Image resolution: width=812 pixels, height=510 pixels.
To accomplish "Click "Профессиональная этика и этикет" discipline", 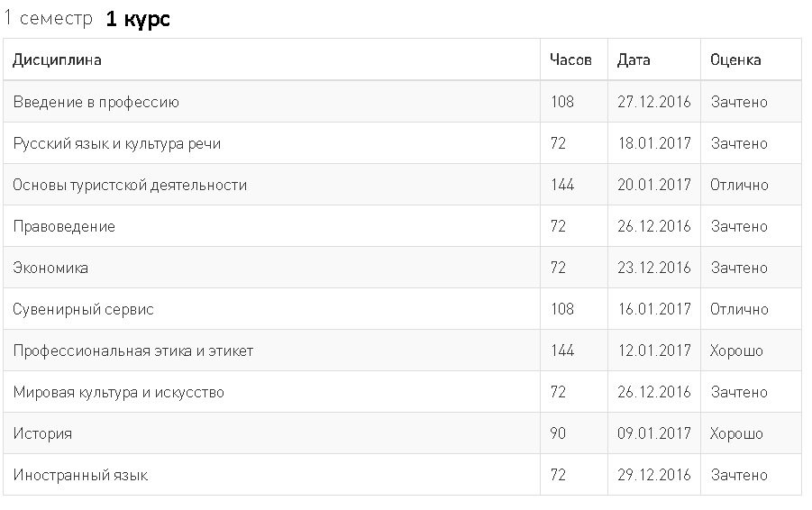I will tap(132, 351).
